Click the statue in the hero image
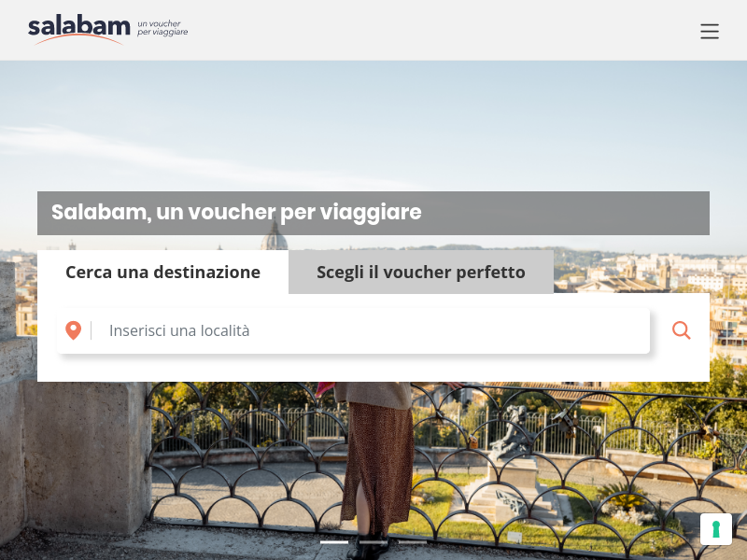 pyautogui.click(x=512, y=431)
